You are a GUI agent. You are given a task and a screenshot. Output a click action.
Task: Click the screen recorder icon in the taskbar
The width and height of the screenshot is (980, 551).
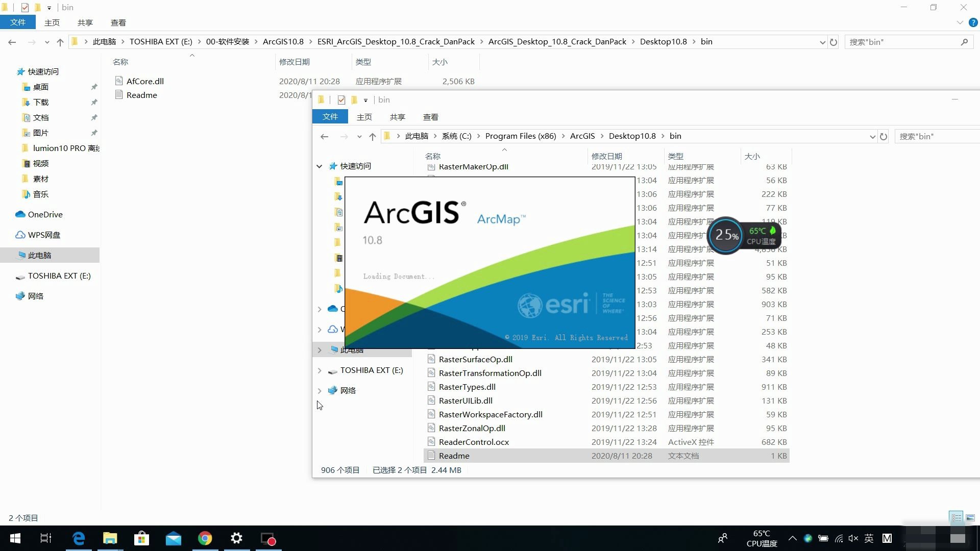tap(268, 539)
